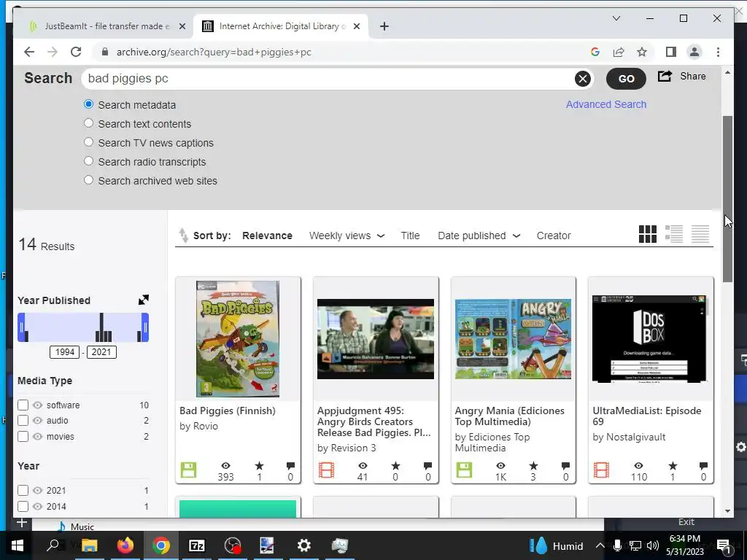Reload the page in Chrome
The width and height of the screenshot is (747, 560).
point(76,52)
